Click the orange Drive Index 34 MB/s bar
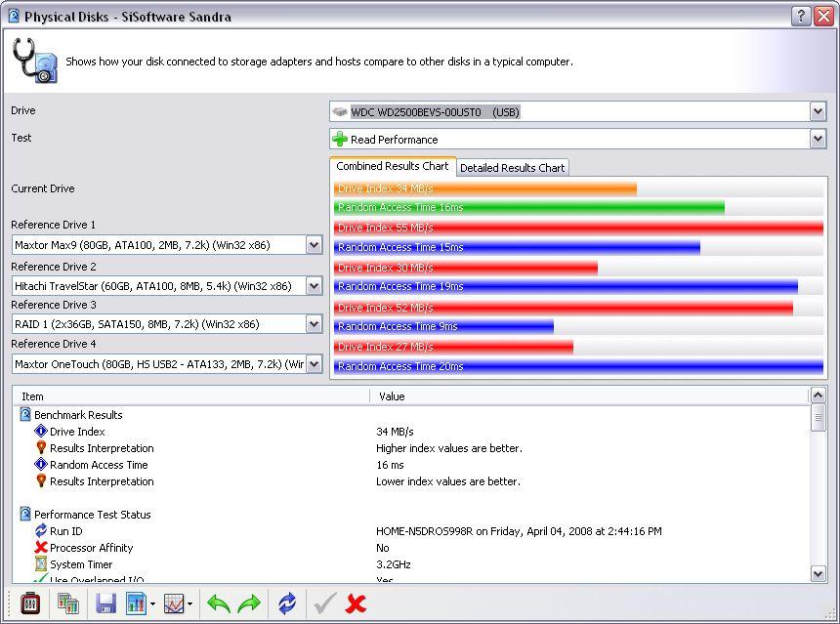This screenshot has height=624, width=840. [485, 188]
